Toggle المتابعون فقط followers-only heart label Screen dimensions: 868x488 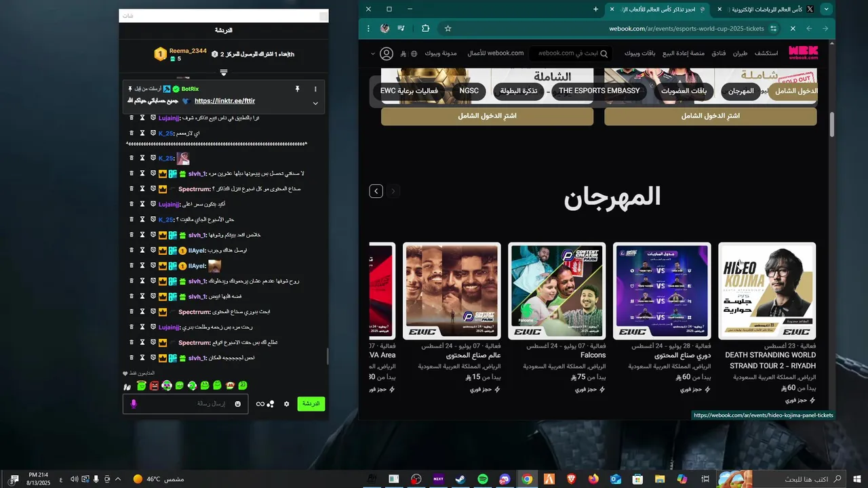pos(138,373)
